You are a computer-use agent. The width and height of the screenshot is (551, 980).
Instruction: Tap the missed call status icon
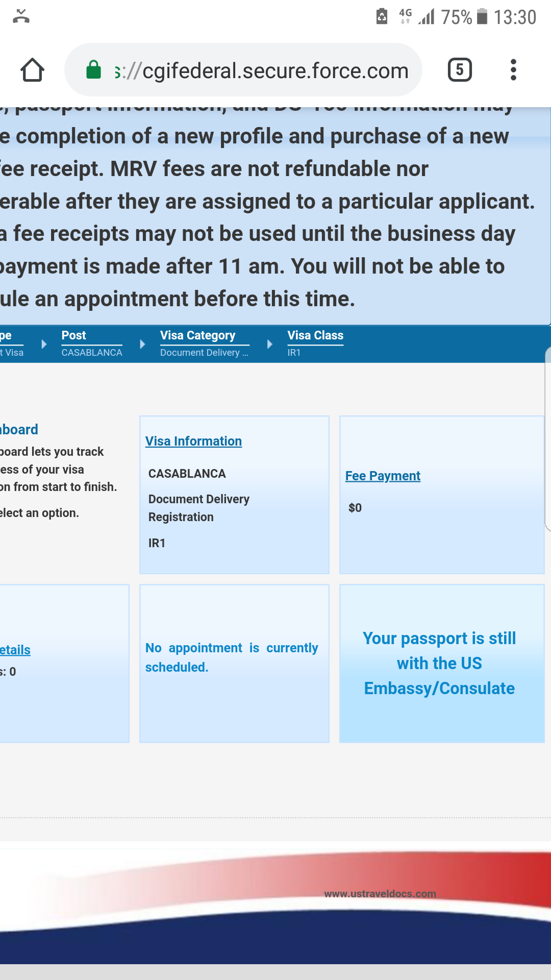point(21,16)
